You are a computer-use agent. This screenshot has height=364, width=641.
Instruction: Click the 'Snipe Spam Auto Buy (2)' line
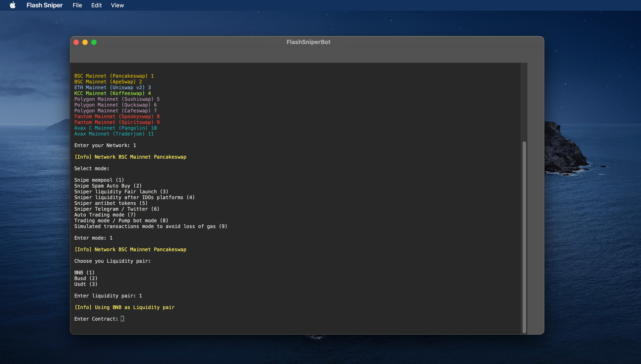108,186
